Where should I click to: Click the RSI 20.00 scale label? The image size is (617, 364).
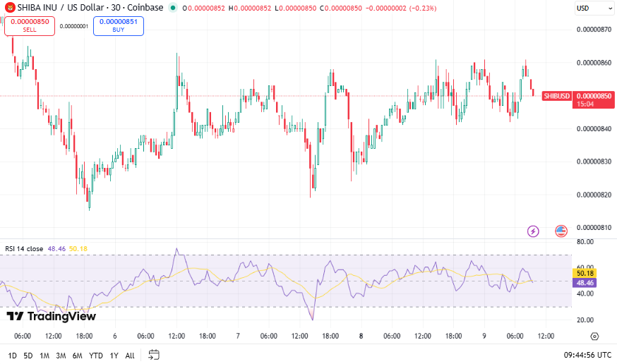585,320
